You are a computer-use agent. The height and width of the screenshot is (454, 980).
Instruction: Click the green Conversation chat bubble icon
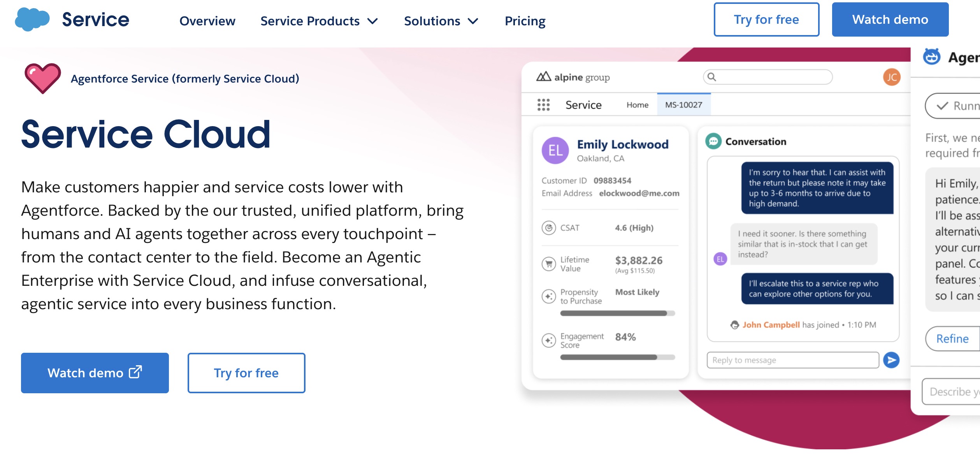tap(713, 141)
